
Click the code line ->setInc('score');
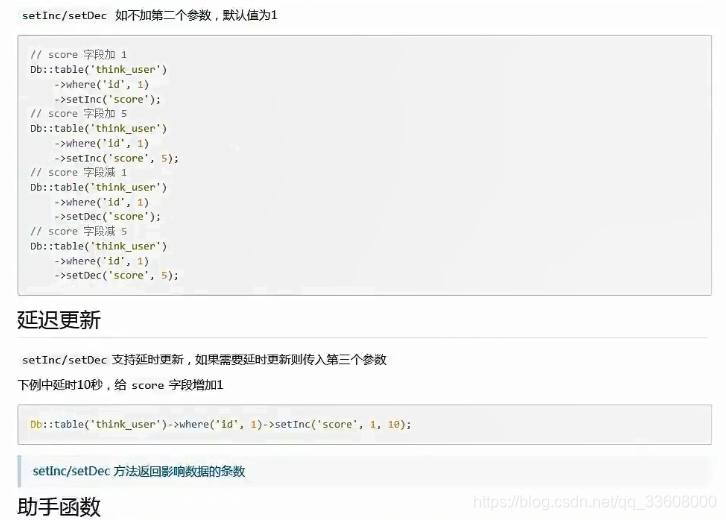(107, 99)
